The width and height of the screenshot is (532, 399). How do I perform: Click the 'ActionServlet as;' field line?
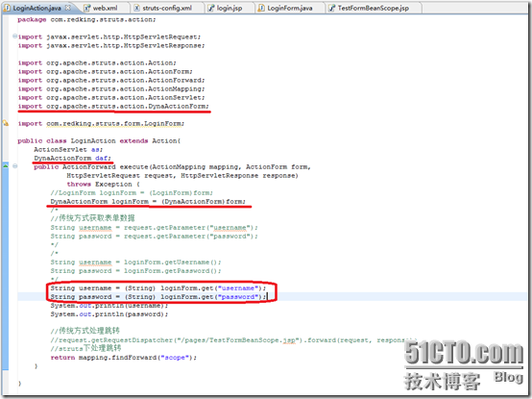[x=68, y=149]
